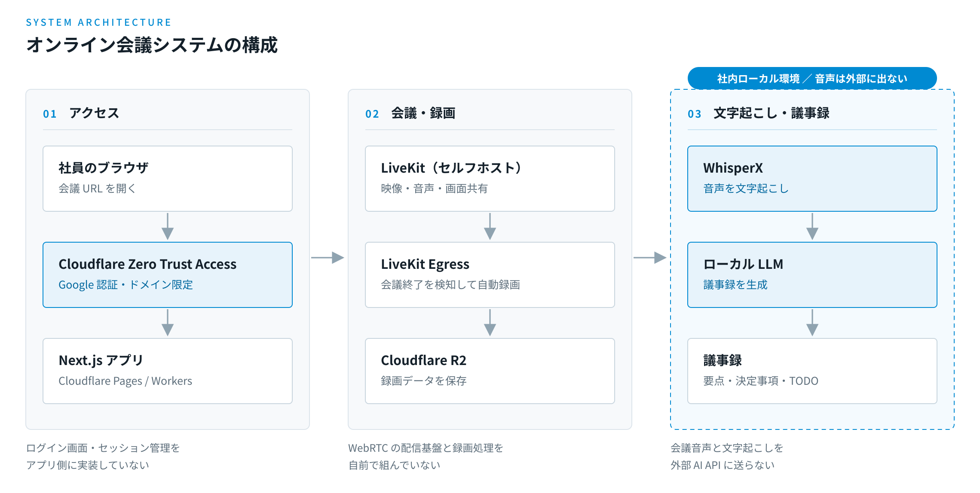The image size is (980, 493).
Task: Select the title "LiveKit（セルフホスト）"
Action: tap(451, 167)
